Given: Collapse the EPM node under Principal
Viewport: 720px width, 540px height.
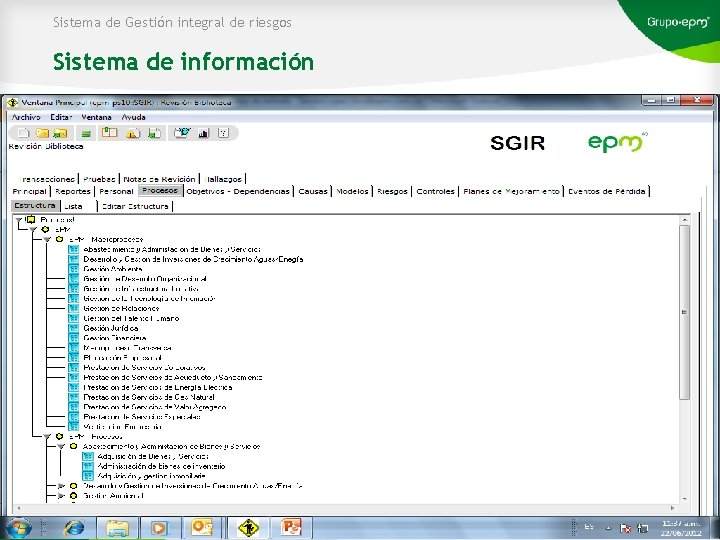Looking at the screenshot, I should pyautogui.click(x=33, y=230).
